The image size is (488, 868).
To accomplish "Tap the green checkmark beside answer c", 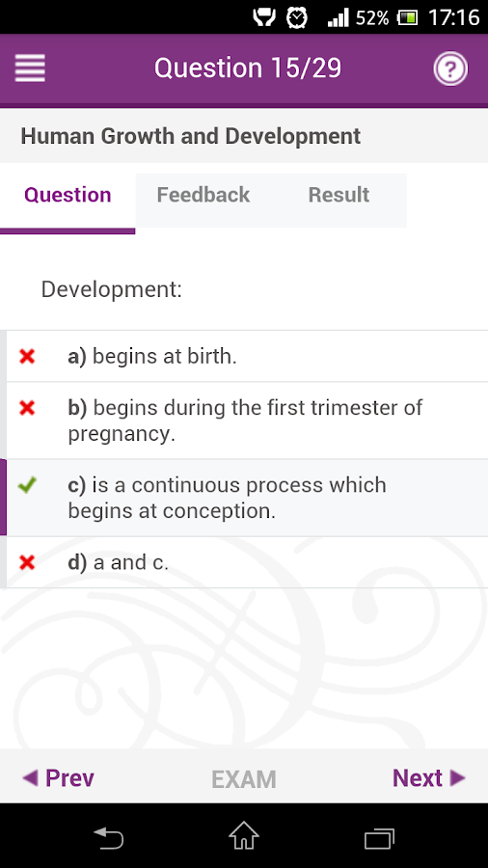I will pos(27,485).
